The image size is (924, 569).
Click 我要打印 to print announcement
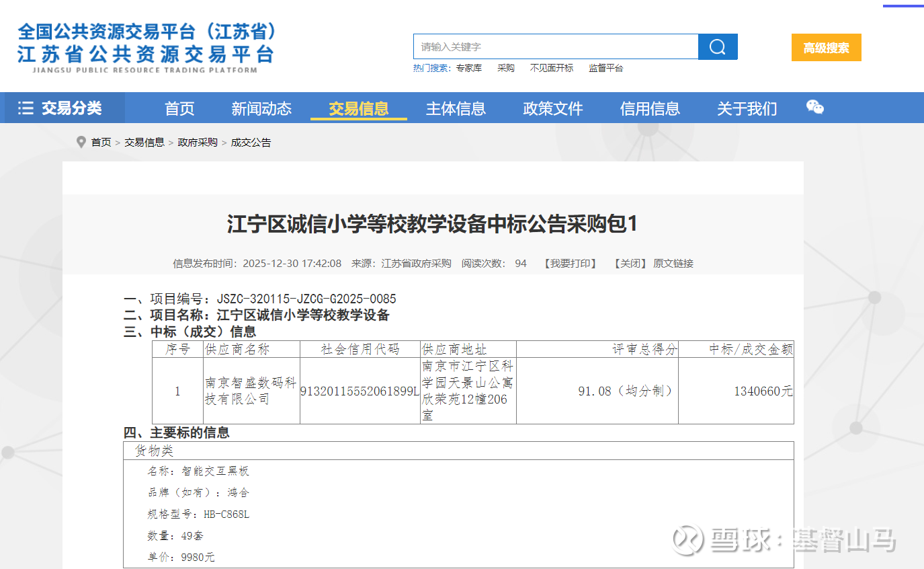(570, 264)
